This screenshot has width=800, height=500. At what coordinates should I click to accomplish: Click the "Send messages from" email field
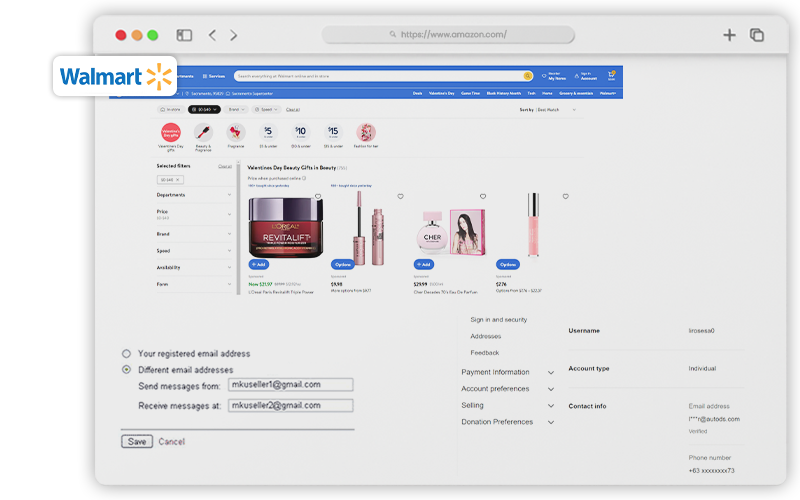tap(290, 384)
